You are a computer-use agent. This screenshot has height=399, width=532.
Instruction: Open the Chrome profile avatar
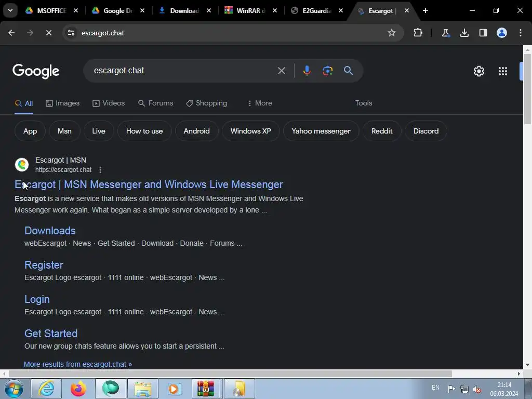pyautogui.click(x=502, y=33)
